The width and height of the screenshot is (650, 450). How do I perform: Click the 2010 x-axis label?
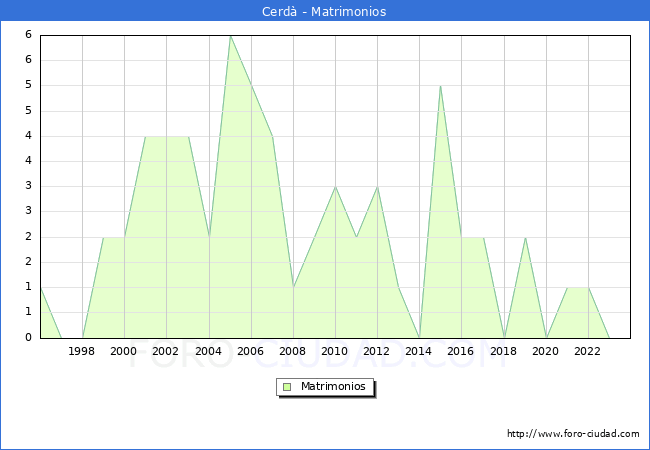coord(335,351)
